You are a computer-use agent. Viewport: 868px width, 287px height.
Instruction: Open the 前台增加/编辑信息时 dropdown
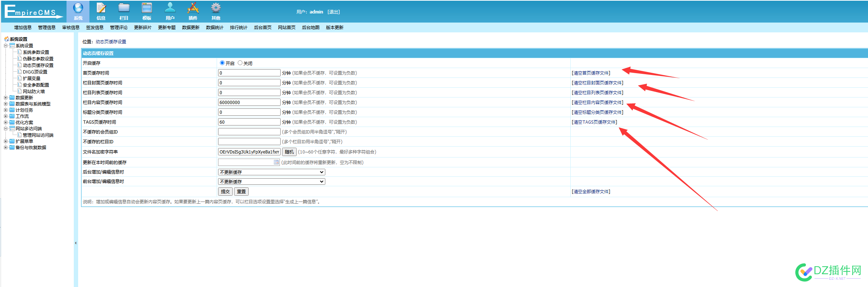[x=272, y=182]
